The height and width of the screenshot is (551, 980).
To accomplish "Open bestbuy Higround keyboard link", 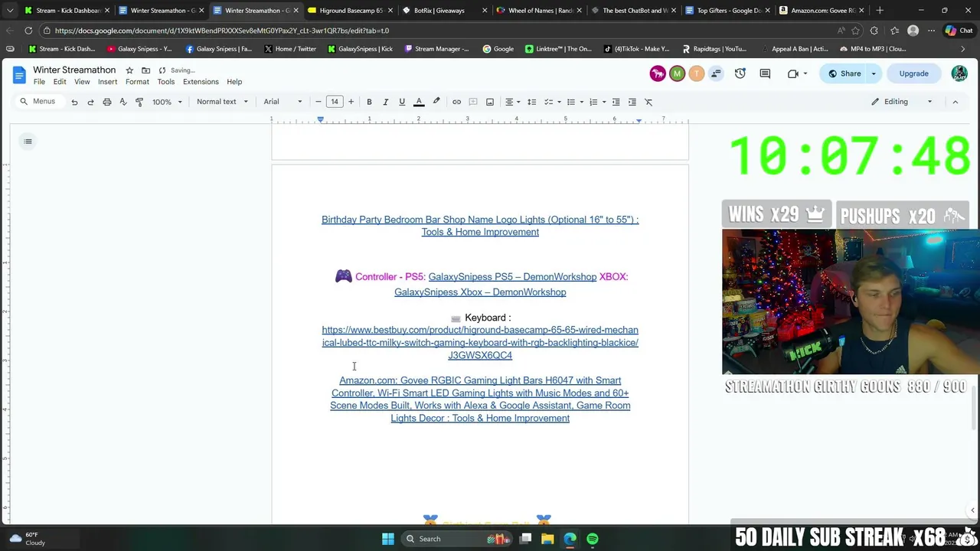I will click(480, 343).
